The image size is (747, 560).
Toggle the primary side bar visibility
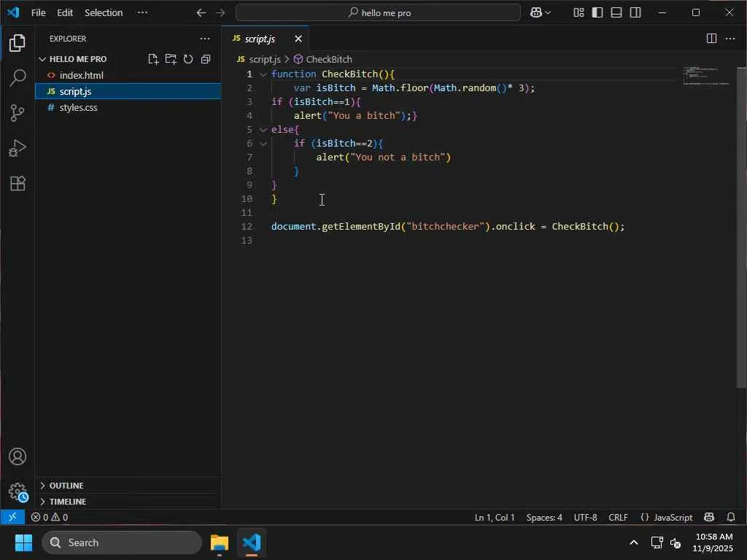pos(597,12)
